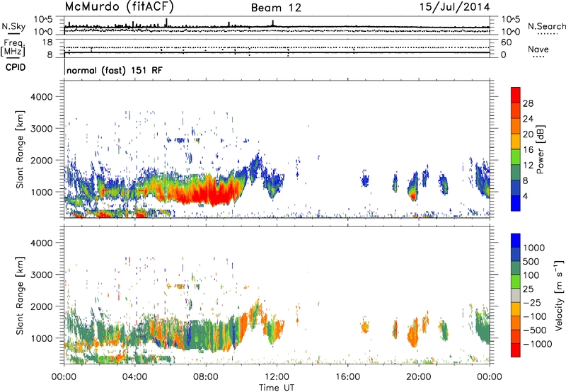This screenshot has width=566, height=392.
Task: Click the "Nave" legend label
Action: (538, 49)
